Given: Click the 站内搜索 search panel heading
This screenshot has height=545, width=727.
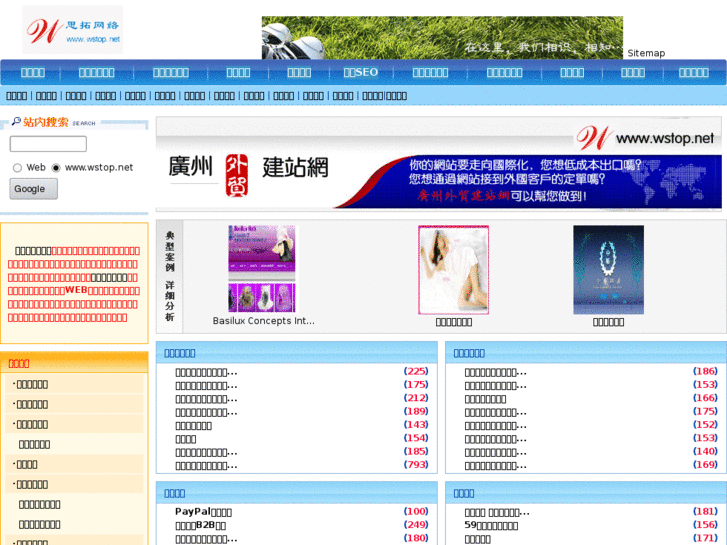Looking at the screenshot, I should click(x=45, y=122).
